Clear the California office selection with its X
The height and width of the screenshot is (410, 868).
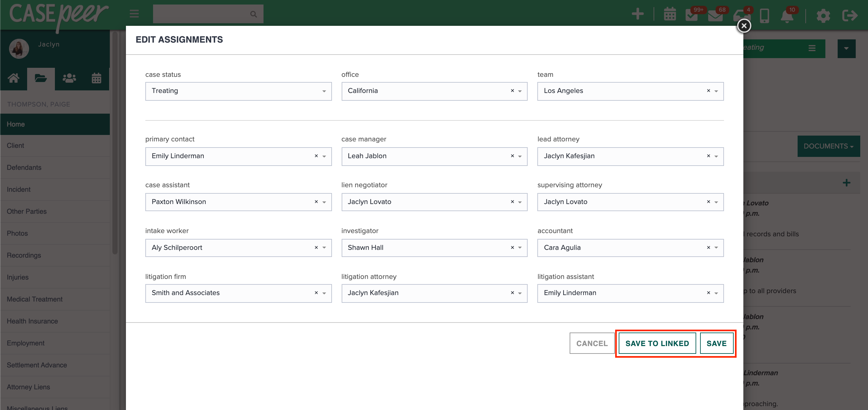[512, 91]
